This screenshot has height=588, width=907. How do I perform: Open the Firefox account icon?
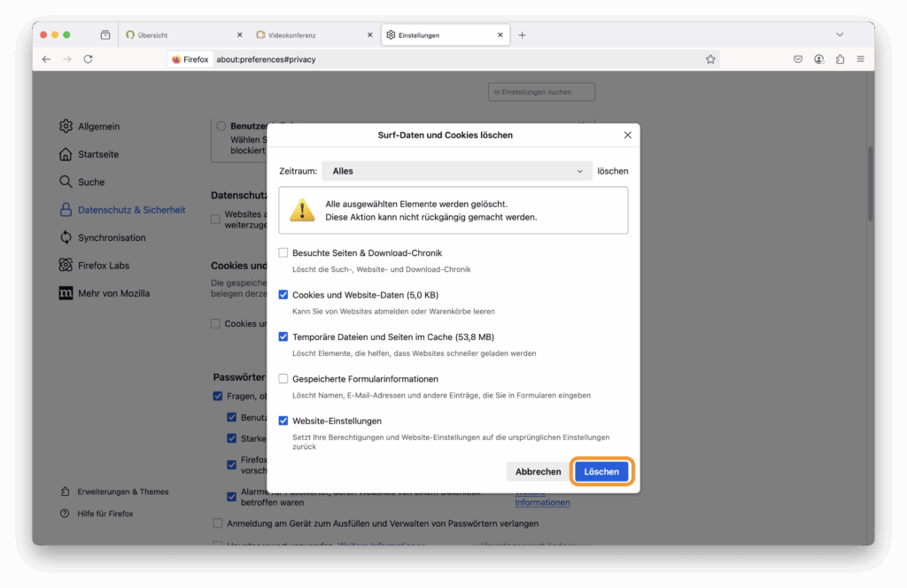coord(818,59)
